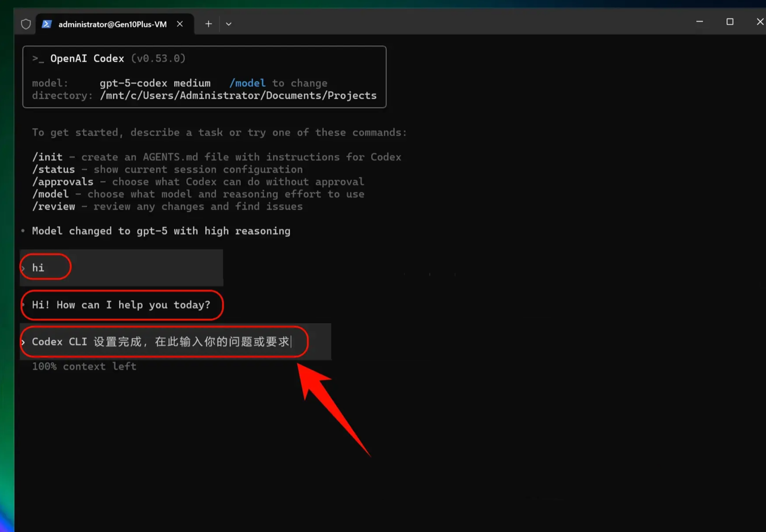Click the /status command line
Screen dimensions: 766x532
pyautogui.click(x=167, y=170)
